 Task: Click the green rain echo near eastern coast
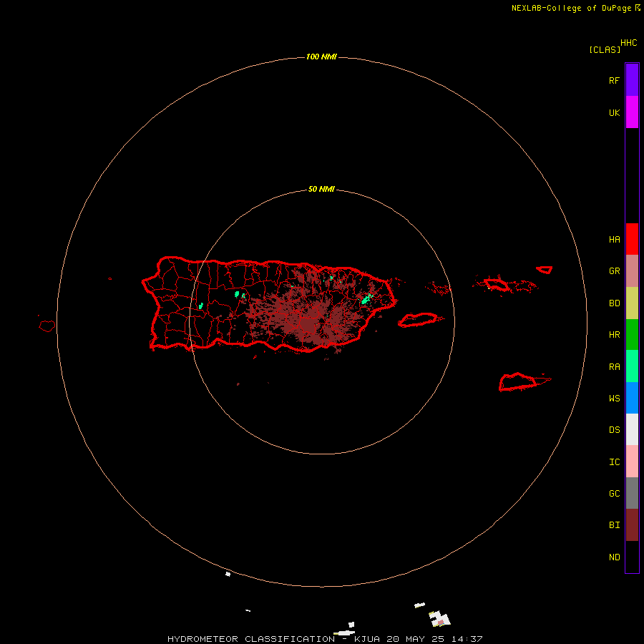pyautogui.click(x=366, y=298)
